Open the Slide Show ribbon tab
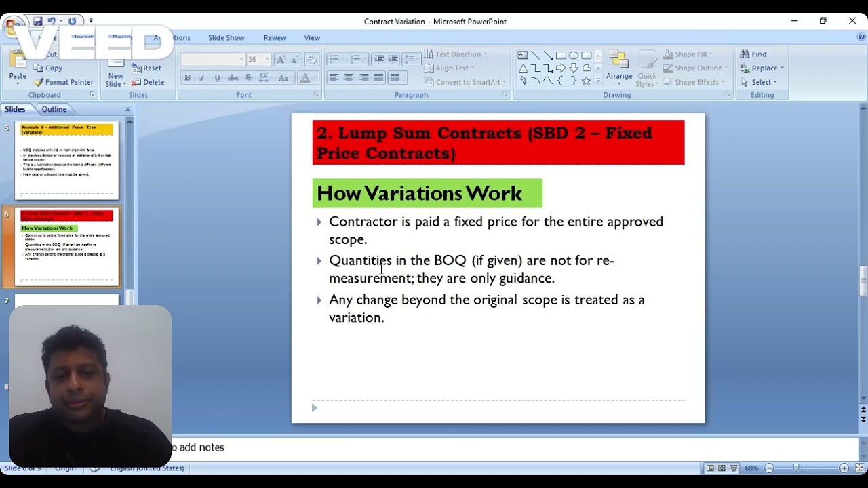This screenshot has height=488, width=868. (226, 38)
